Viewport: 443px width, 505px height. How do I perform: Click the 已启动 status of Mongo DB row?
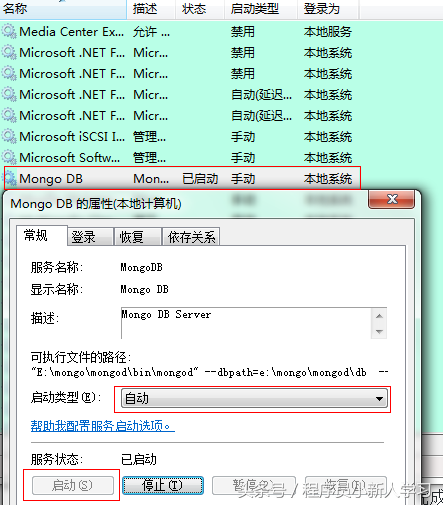click(200, 179)
